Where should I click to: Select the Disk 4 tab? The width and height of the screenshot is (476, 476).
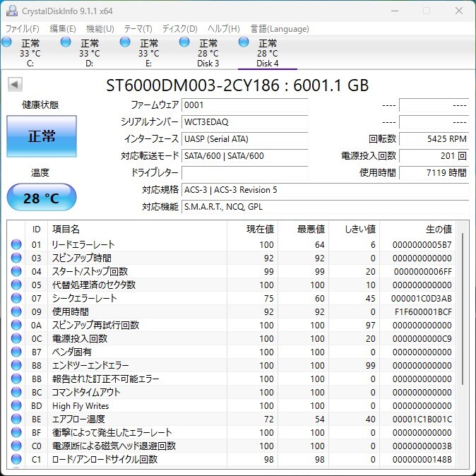click(x=268, y=53)
